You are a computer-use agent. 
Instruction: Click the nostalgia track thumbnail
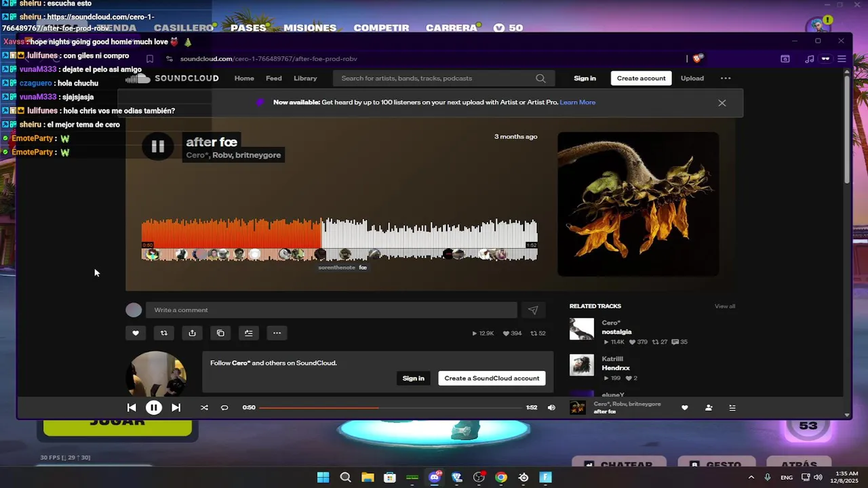(582, 329)
